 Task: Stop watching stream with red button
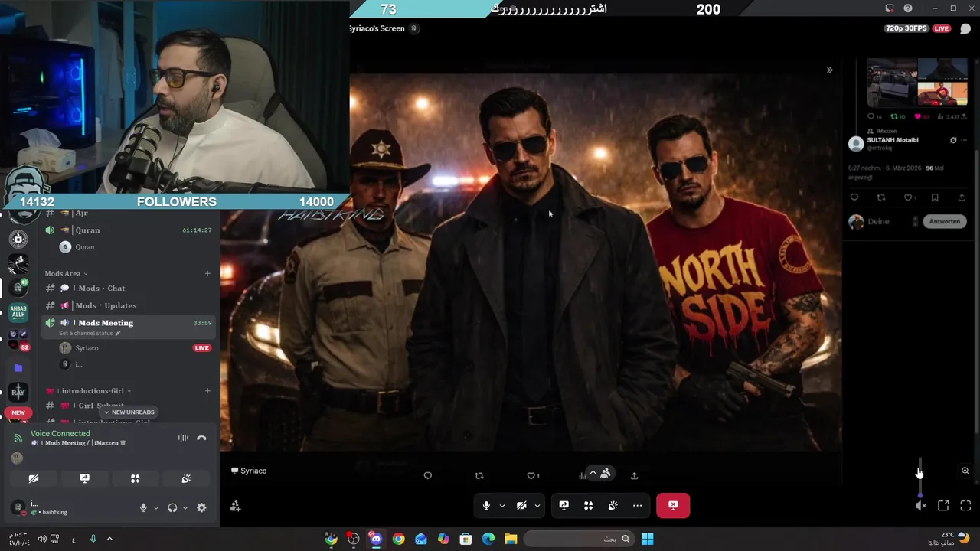click(x=673, y=505)
